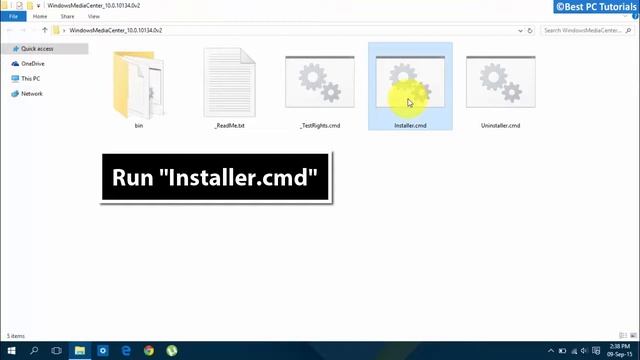This screenshot has width=640, height=360.
Task: Click the address path chevron
Action: click(x=64, y=31)
